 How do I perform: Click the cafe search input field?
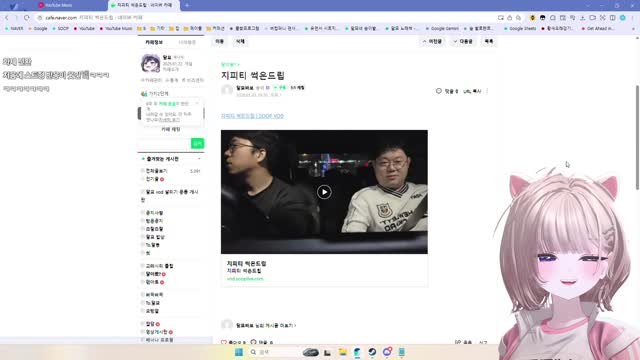[165, 143]
